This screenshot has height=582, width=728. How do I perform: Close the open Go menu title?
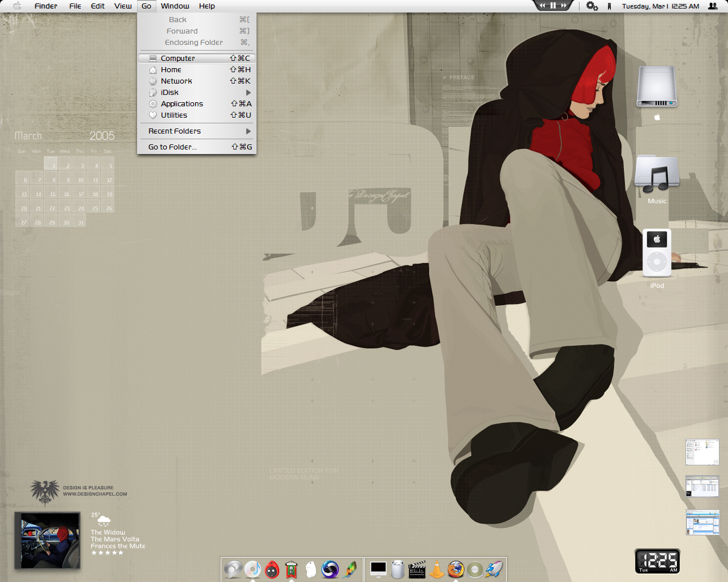(x=146, y=6)
